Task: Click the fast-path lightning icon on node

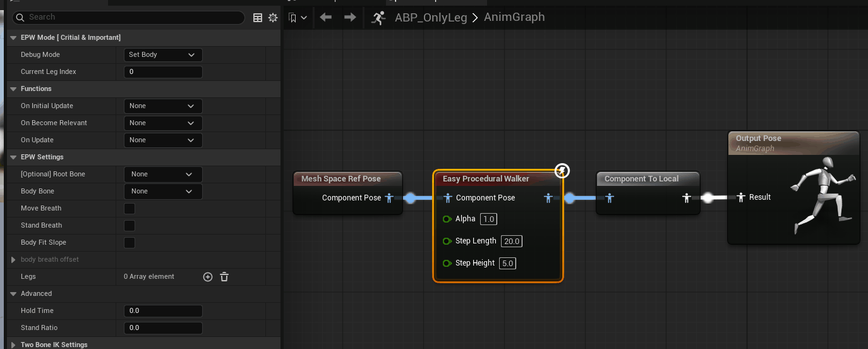Action: pyautogui.click(x=562, y=171)
